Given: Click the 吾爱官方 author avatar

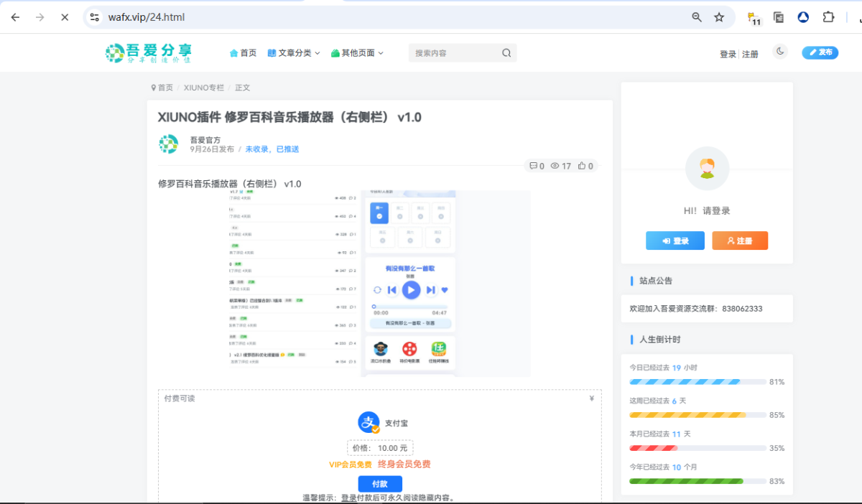Looking at the screenshot, I should [168, 144].
